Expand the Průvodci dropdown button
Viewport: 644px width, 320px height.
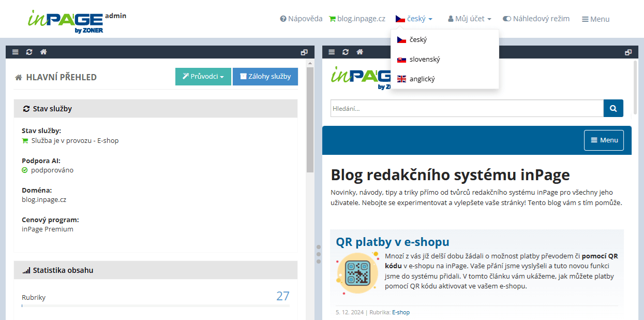click(x=203, y=77)
